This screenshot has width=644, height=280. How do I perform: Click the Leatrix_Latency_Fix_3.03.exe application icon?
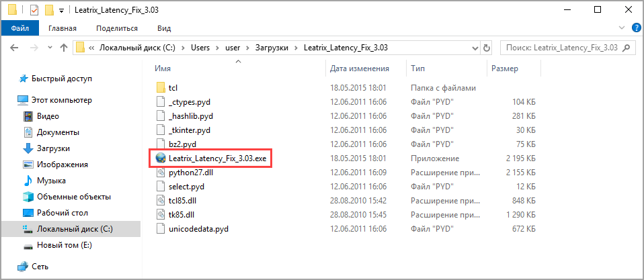pyautogui.click(x=160, y=158)
